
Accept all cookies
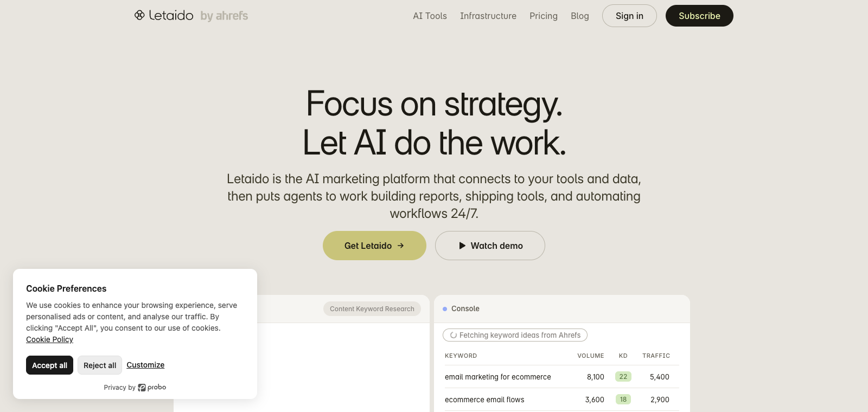(x=49, y=365)
